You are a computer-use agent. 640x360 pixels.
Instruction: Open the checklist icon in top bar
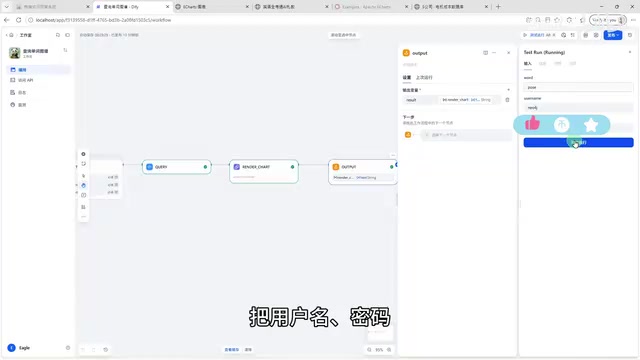coord(573,35)
